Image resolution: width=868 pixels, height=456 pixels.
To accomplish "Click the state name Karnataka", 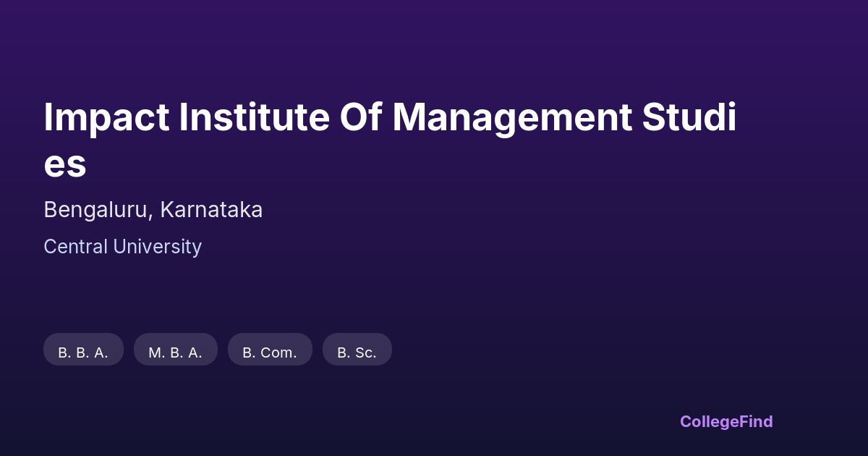I will tap(211, 210).
